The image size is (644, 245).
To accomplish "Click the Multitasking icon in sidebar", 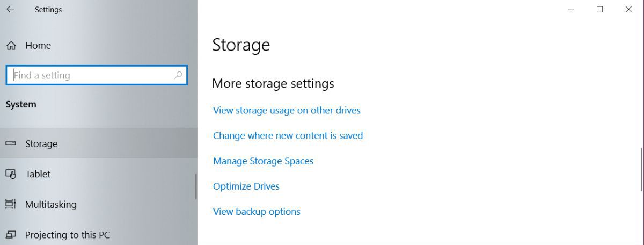I will click(x=10, y=204).
